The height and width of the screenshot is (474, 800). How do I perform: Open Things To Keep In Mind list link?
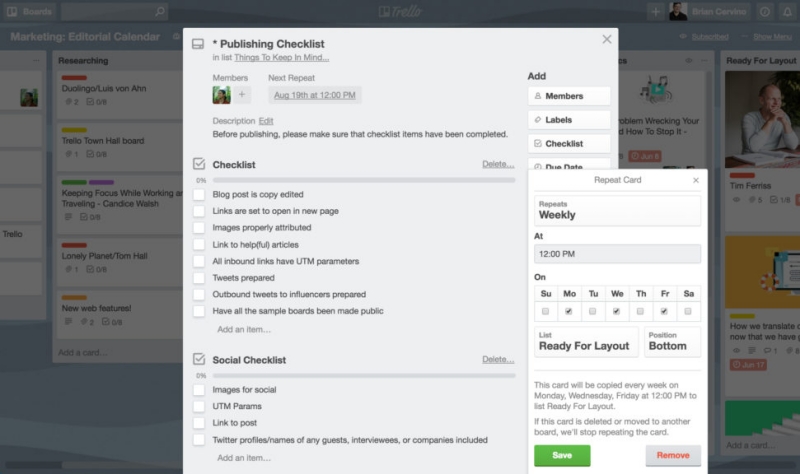click(x=282, y=58)
